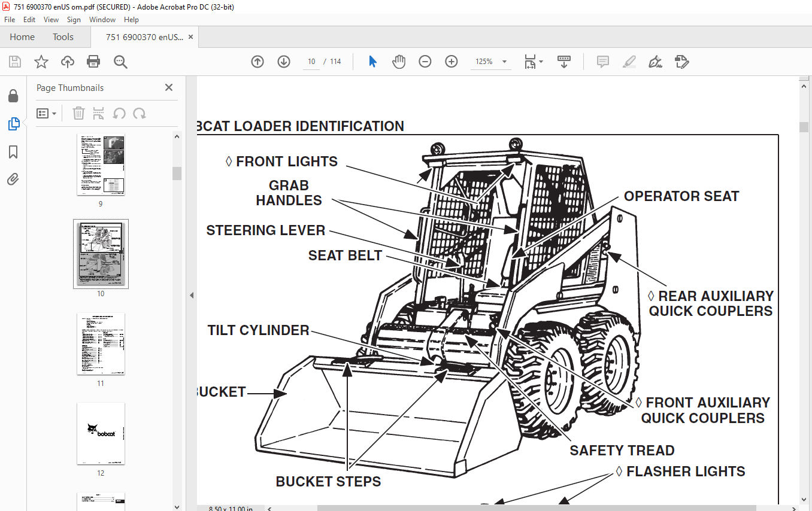The height and width of the screenshot is (511, 812).
Task: Click the REAR AUXILIARY QUICK COUPLERS label
Action: (711, 303)
